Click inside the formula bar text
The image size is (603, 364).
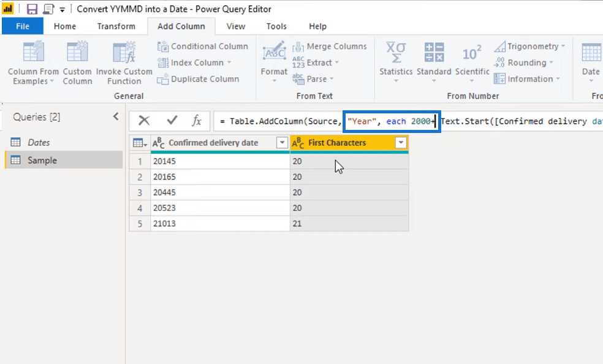[408, 121]
